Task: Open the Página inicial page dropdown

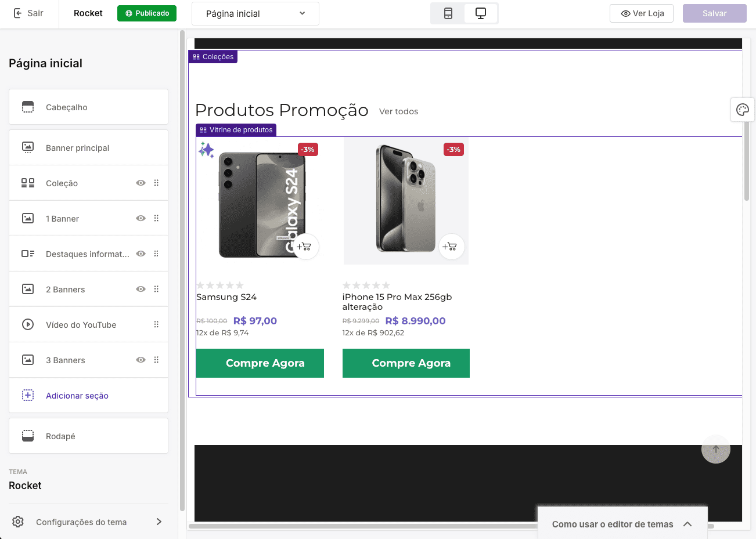Action: point(255,13)
